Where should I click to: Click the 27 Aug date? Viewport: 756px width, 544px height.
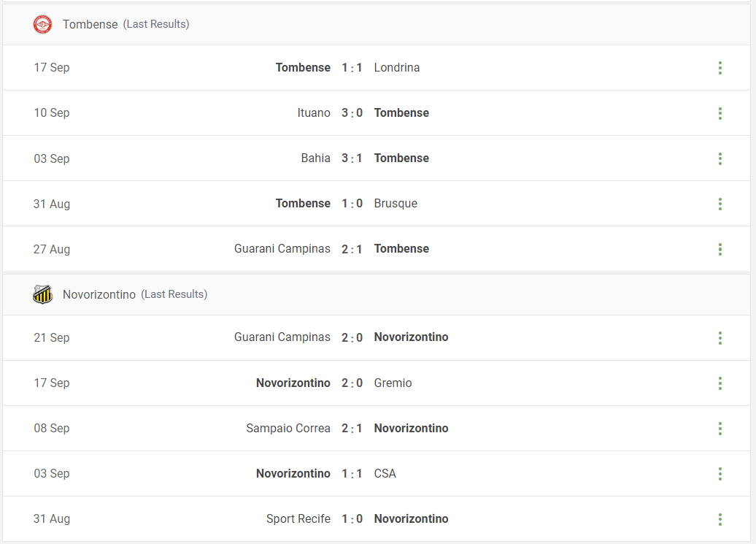click(x=52, y=249)
